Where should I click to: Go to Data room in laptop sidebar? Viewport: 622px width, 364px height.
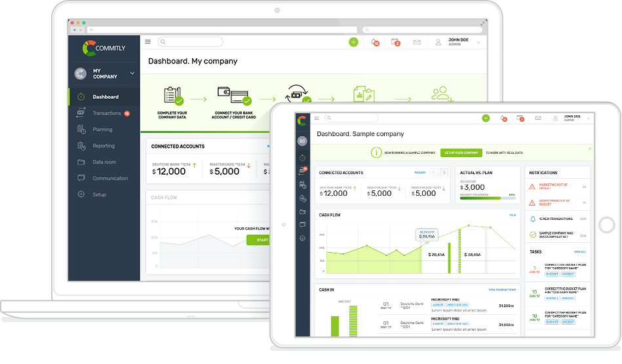tap(104, 162)
